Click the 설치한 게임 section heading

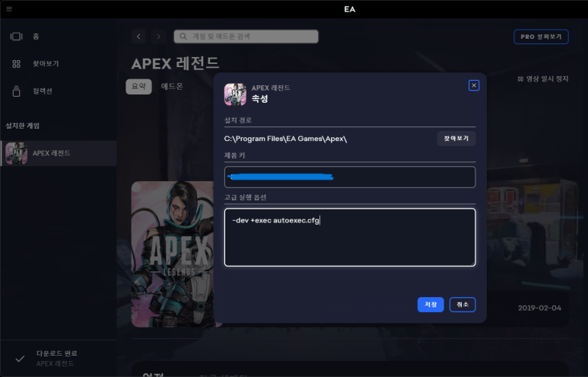click(23, 126)
